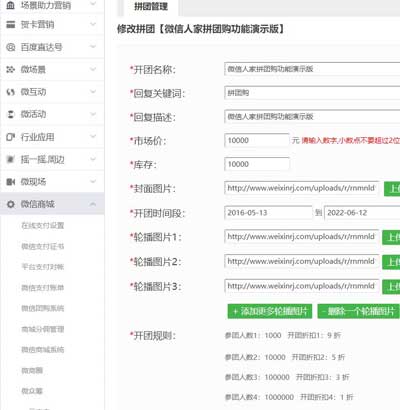Click the 摇一摇周边 sidebar icon
This screenshot has height=410, width=400.
click(x=11, y=159)
